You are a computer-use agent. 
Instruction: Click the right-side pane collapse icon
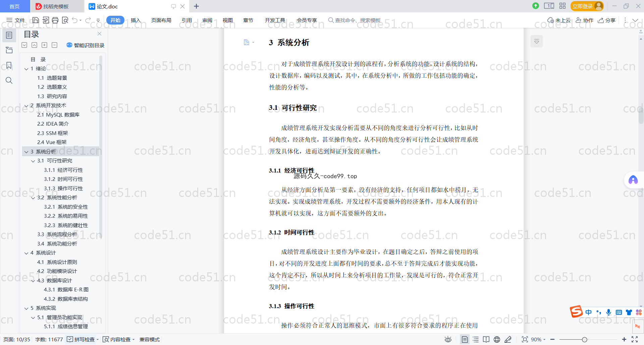(x=537, y=42)
